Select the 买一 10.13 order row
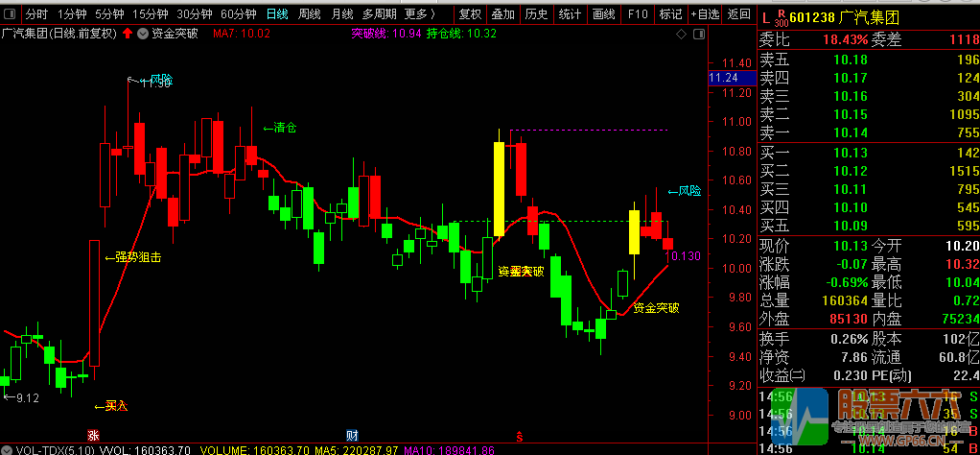Viewport: 980px width, 455px height. (x=869, y=153)
